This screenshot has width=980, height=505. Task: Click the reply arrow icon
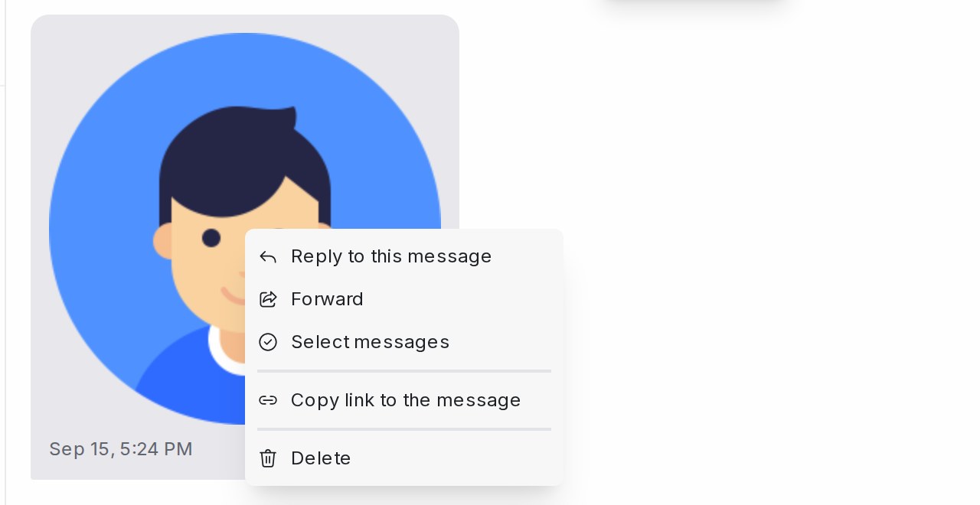coord(267,257)
